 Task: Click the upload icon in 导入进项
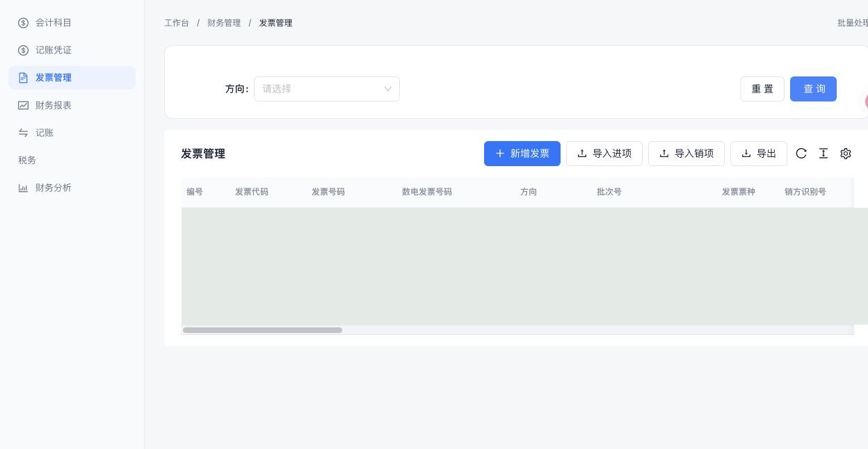[582, 154]
